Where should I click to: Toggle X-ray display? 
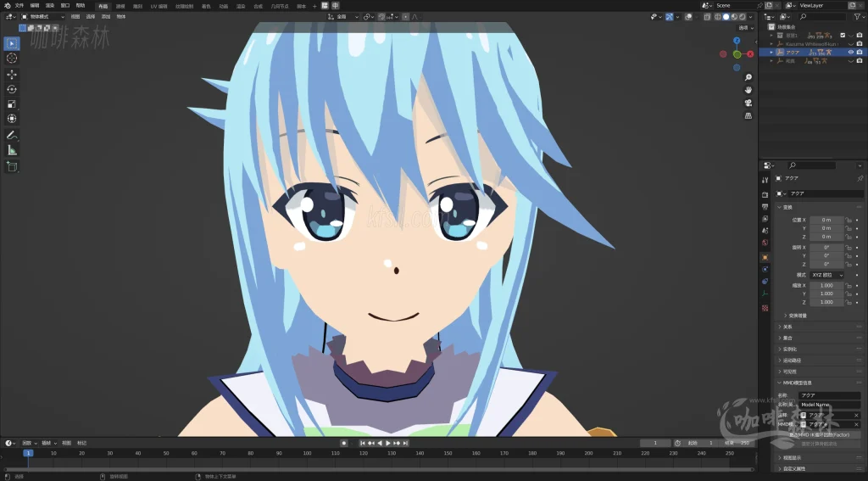pos(708,17)
